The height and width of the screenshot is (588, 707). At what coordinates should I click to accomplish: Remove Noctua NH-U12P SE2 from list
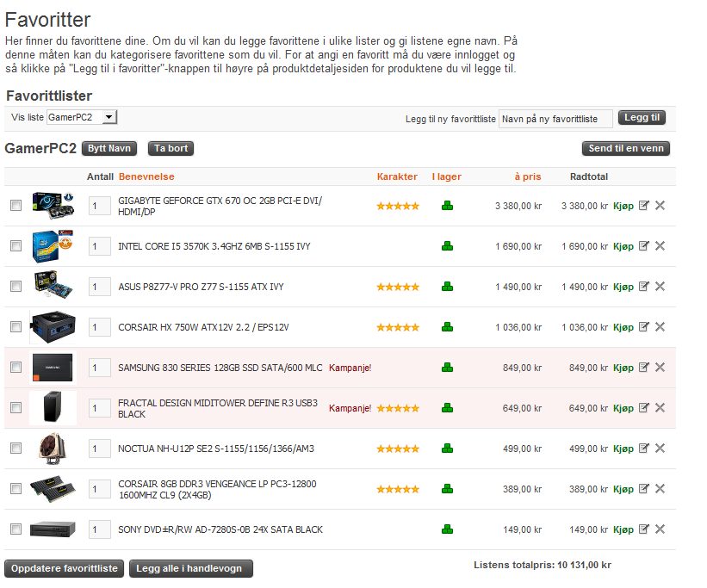coord(660,449)
